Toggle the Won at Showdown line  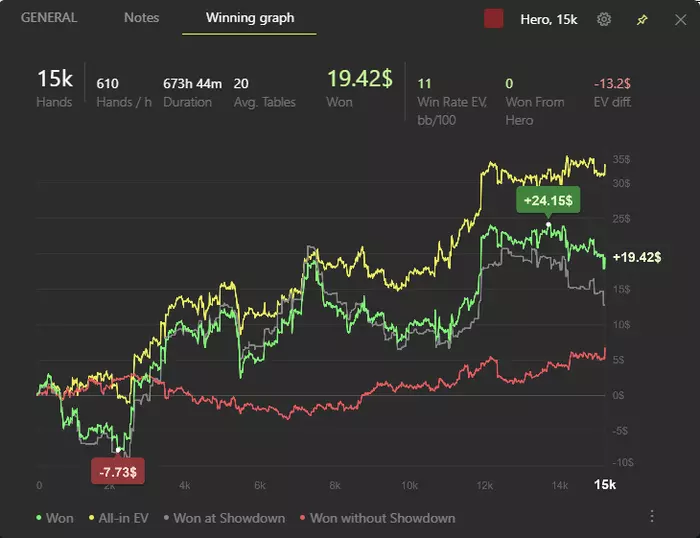coord(223,518)
